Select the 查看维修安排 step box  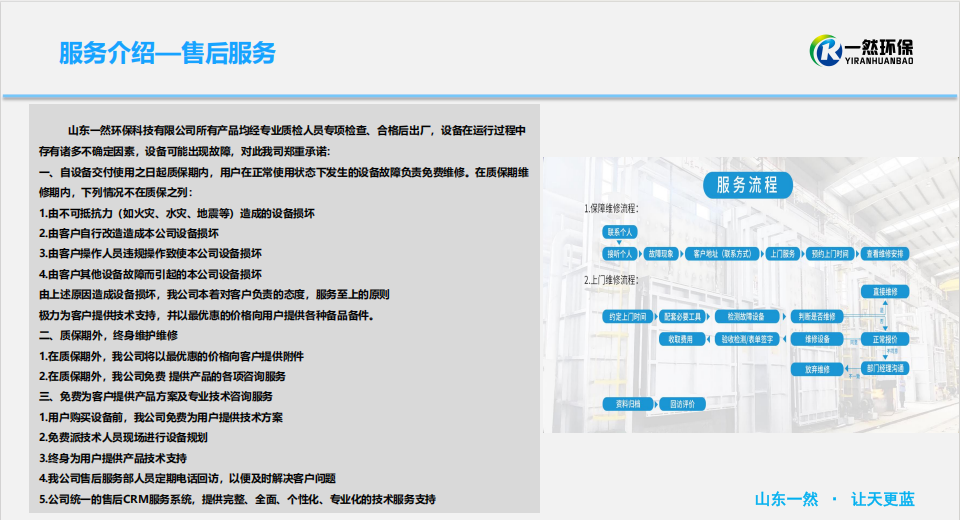click(x=885, y=254)
